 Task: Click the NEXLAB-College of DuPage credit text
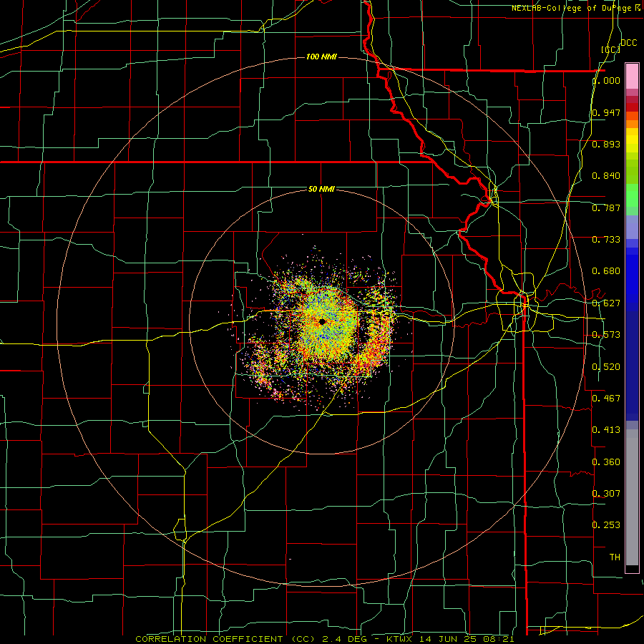(576, 8)
